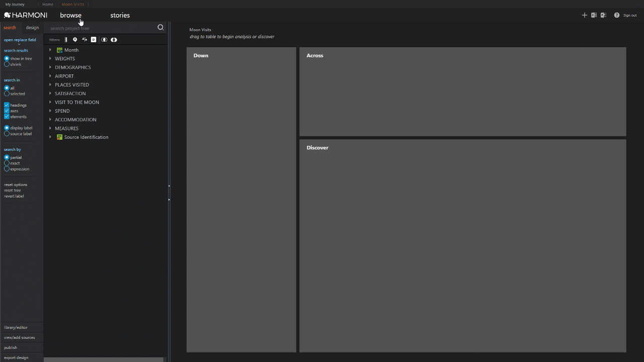Click the upper panel splitter collapse arrow
Image resolution: width=644 pixels, height=362 pixels.
tap(169, 186)
